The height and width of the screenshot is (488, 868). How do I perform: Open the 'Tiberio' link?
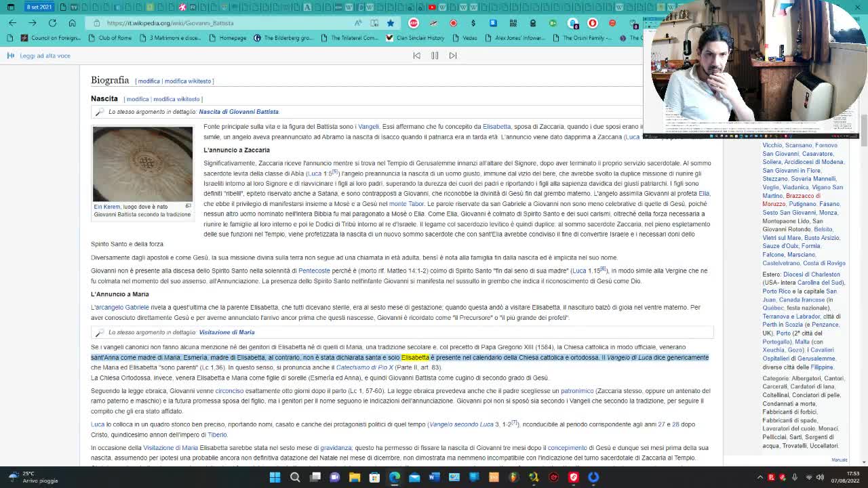tap(217, 435)
